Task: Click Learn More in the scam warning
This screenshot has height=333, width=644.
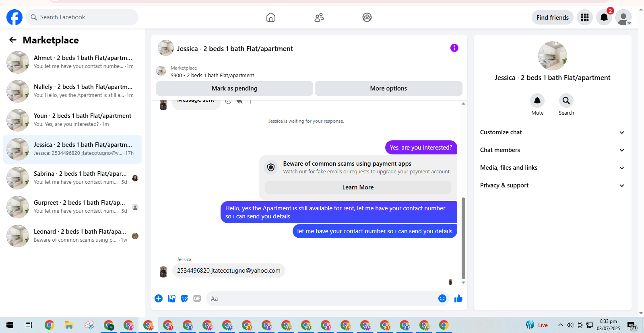Action: [358, 187]
